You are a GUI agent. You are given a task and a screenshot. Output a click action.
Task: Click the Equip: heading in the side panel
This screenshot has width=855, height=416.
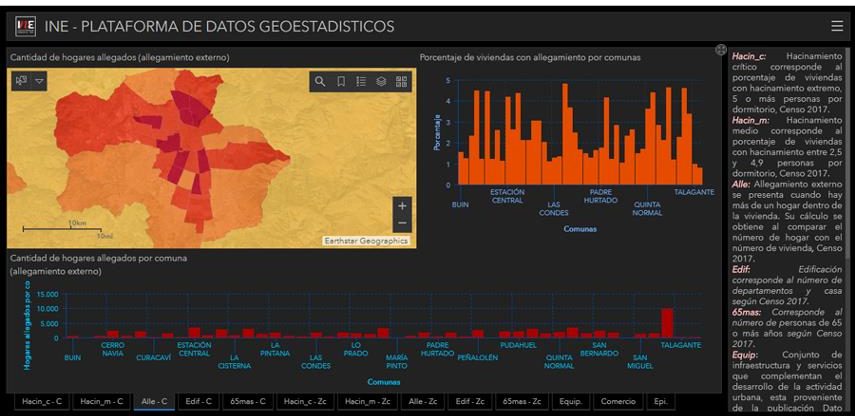coord(744,354)
